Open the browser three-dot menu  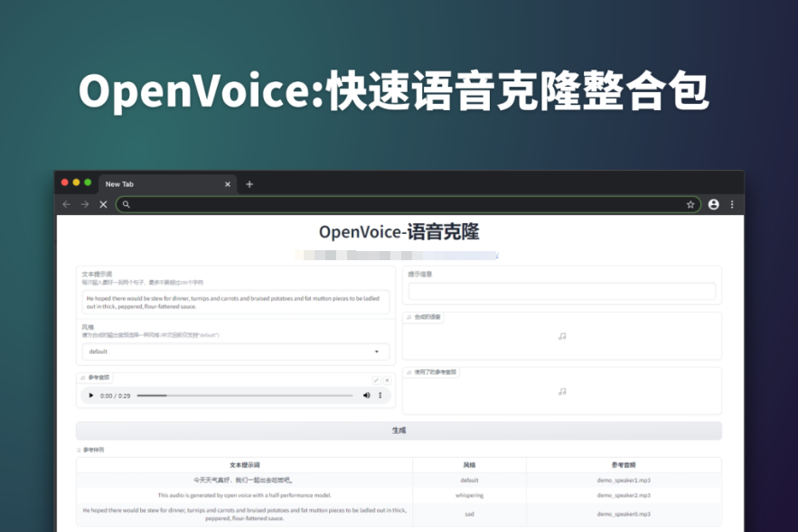[x=732, y=205]
